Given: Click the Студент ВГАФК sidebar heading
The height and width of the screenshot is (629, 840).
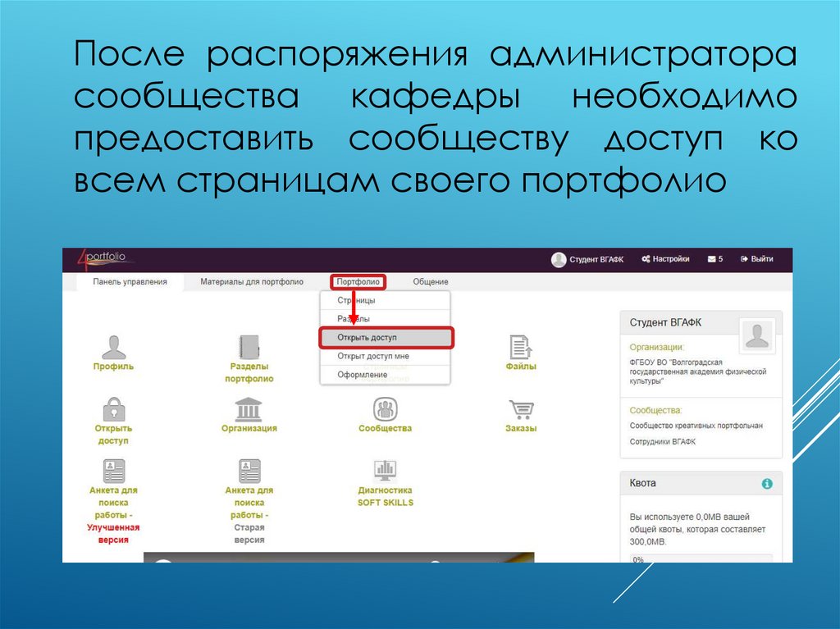Looking at the screenshot, I should (665, 322).
